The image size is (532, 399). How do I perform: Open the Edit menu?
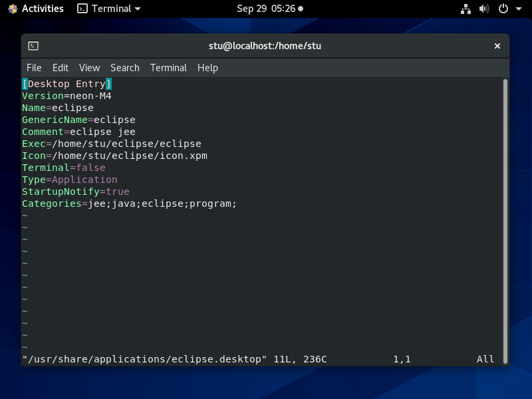[x=61, y=68]
